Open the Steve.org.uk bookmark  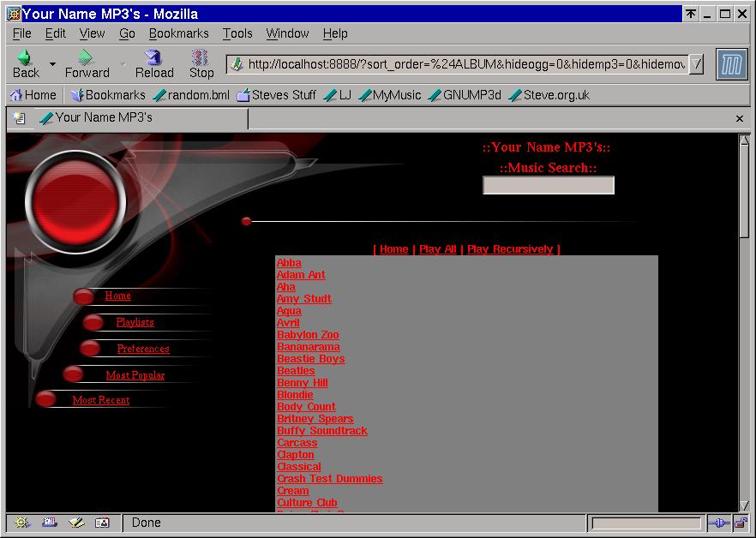pyautogui.click(x=549, y=95)
